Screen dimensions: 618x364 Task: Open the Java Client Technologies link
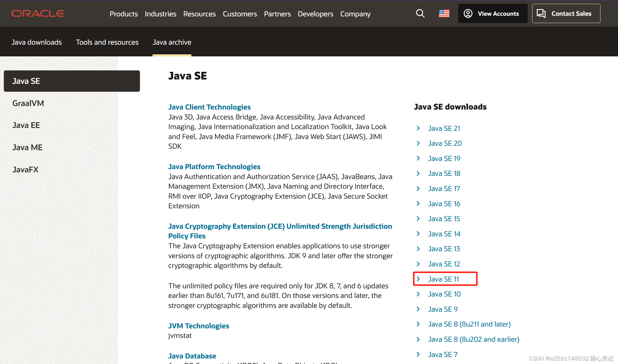[x=209, y=107]
